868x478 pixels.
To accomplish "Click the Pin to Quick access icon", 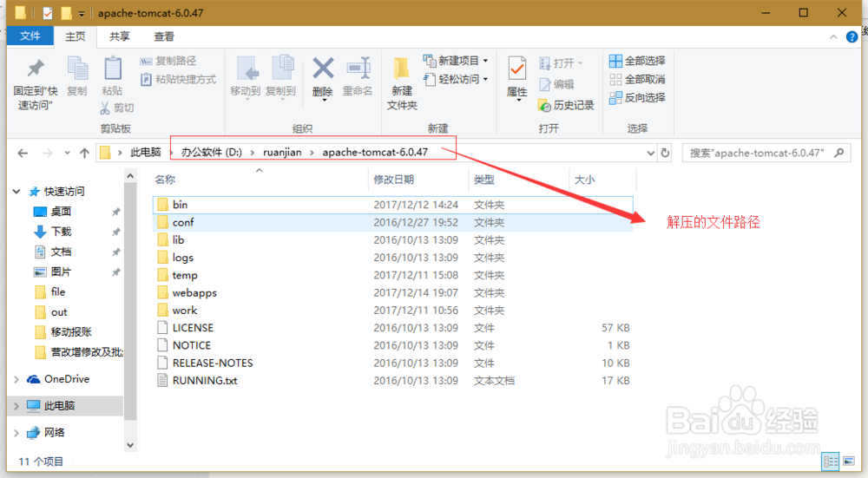I will [36, 69].
